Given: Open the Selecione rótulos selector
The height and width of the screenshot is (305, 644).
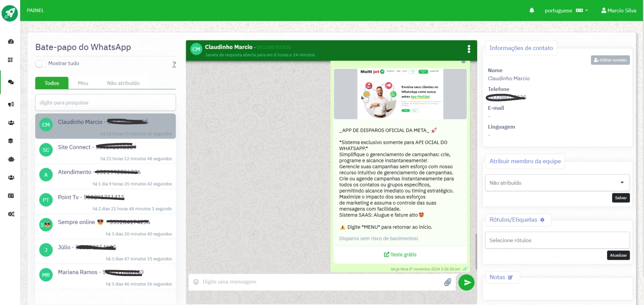Looking at the screenshot, I should (x=557, y=240).
